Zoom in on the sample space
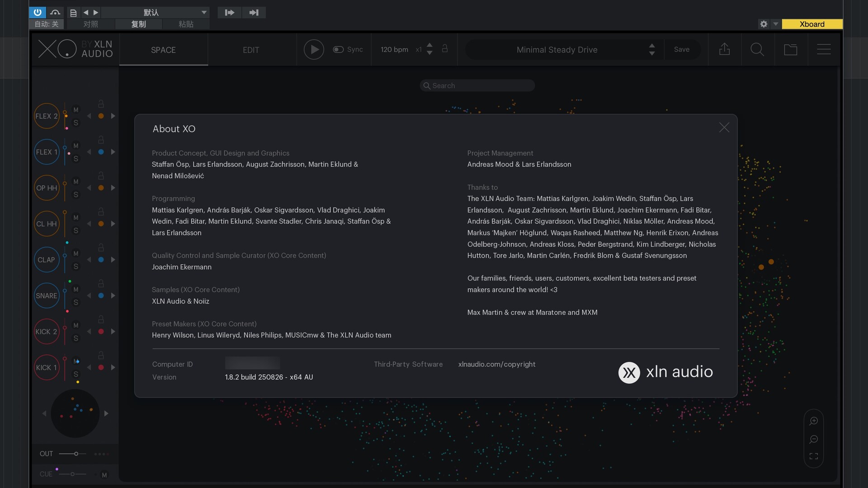The image size is (868, 488). pyautogui.click(x=814, y=421)
